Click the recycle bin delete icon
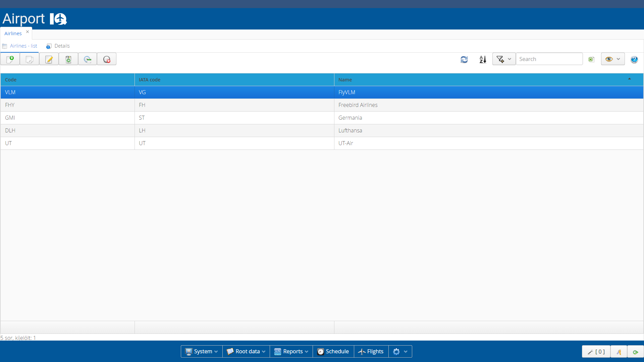Image resolution: width=644 pixels, height=362 pixels. 68,59
